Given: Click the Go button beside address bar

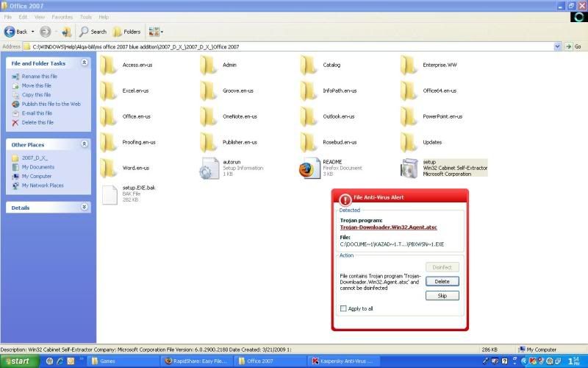Looking at the screenshot, I should coord(574,46).
